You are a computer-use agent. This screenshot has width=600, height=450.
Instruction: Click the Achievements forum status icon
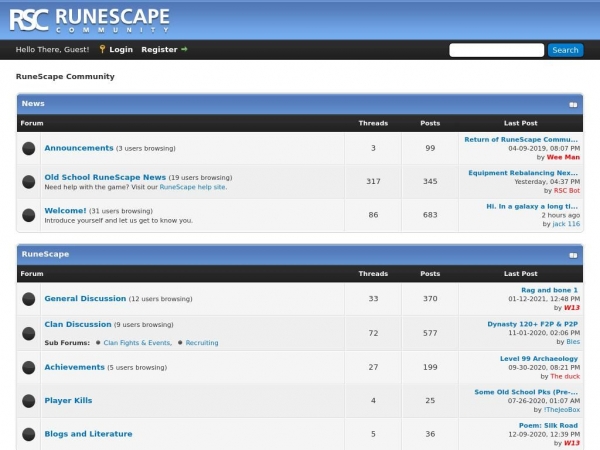29,367
